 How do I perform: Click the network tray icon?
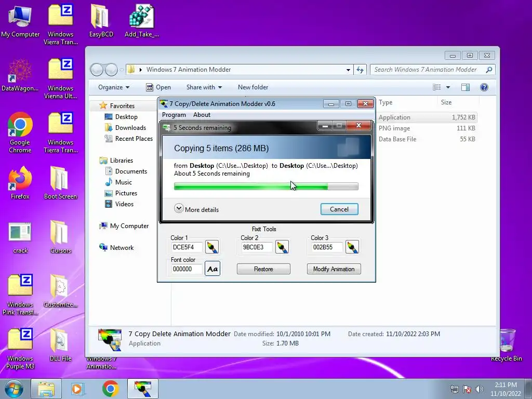[454, 389]
